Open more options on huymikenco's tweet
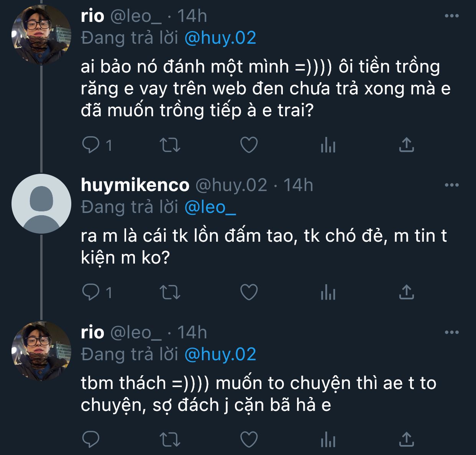 point(451,185)
